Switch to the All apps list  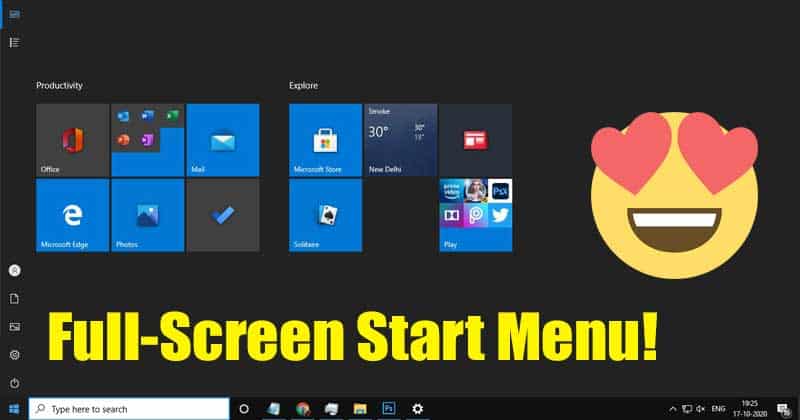point(14,42)
